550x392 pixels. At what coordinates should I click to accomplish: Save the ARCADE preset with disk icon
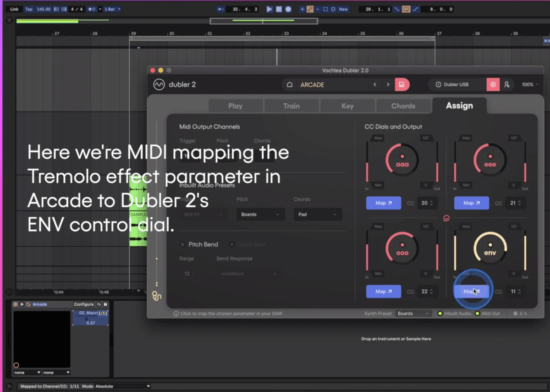(401, 85)
